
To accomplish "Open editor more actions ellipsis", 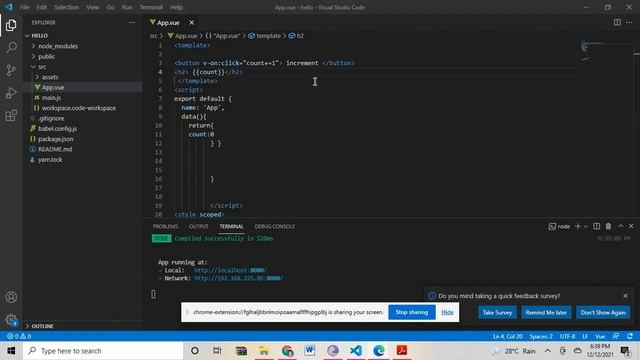I will [629, 22].
